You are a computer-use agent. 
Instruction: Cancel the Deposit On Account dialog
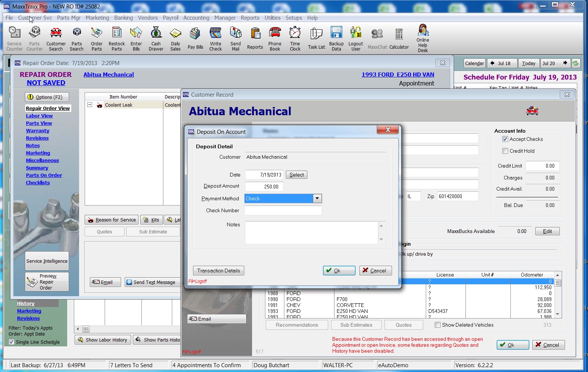(x=375, y=271)
